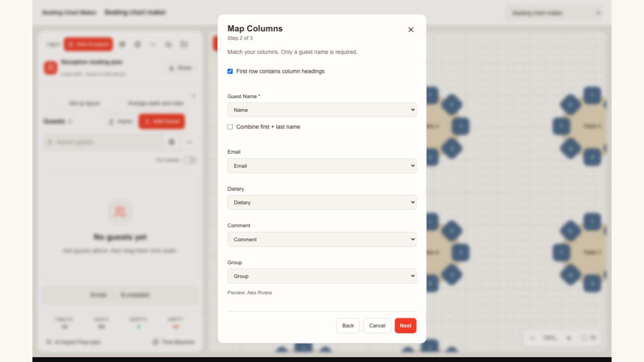The width and height of the screenshot is (644, 362).
Task: Open the Group column dropdown
Action: coord(322,276)
